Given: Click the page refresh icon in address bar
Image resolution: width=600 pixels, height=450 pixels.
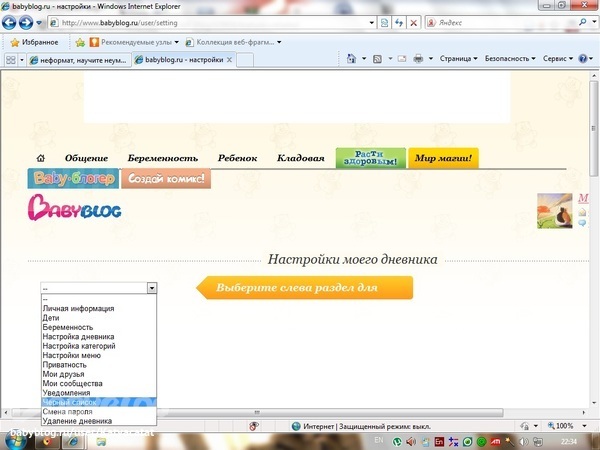Looking at the screenshot, I should (x=399, y=22).
